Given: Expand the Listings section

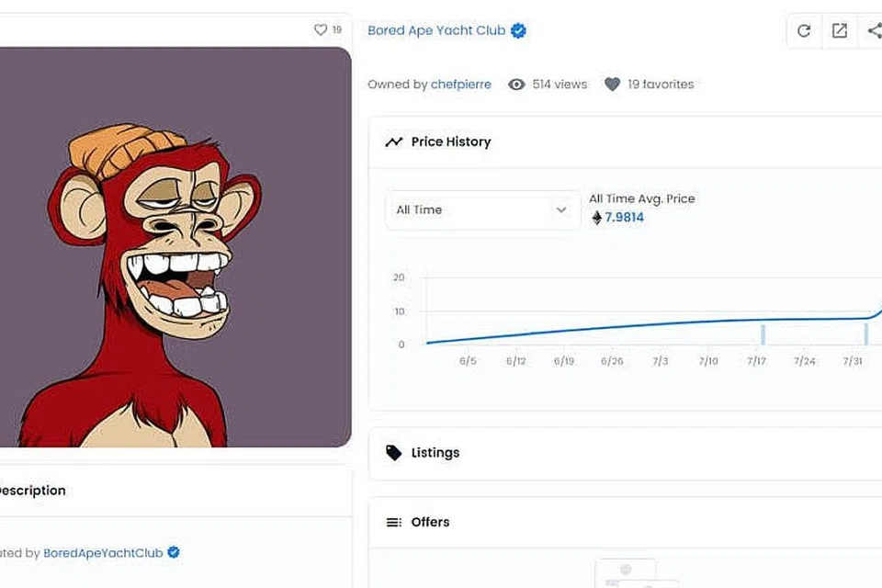Looking at the screenshot, I should pos(625,453).
